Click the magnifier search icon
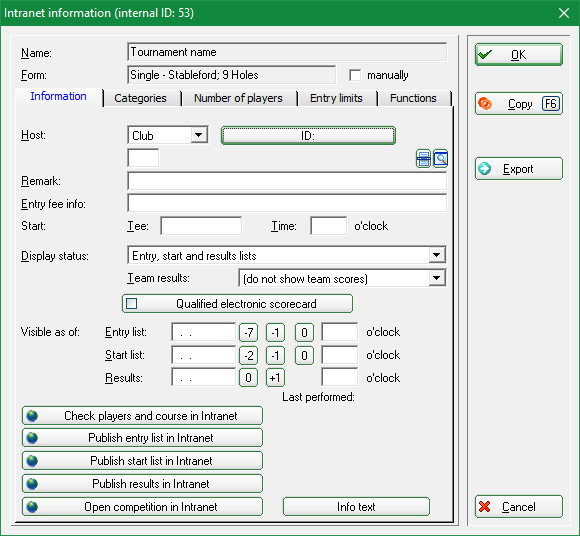This screenshot has height=536, width=580. 441,159
